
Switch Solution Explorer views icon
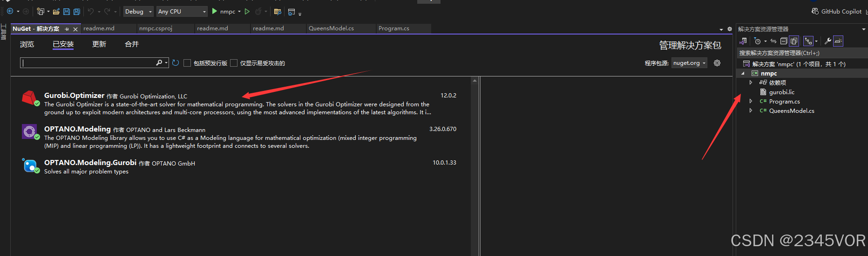[x=743, y=41]
